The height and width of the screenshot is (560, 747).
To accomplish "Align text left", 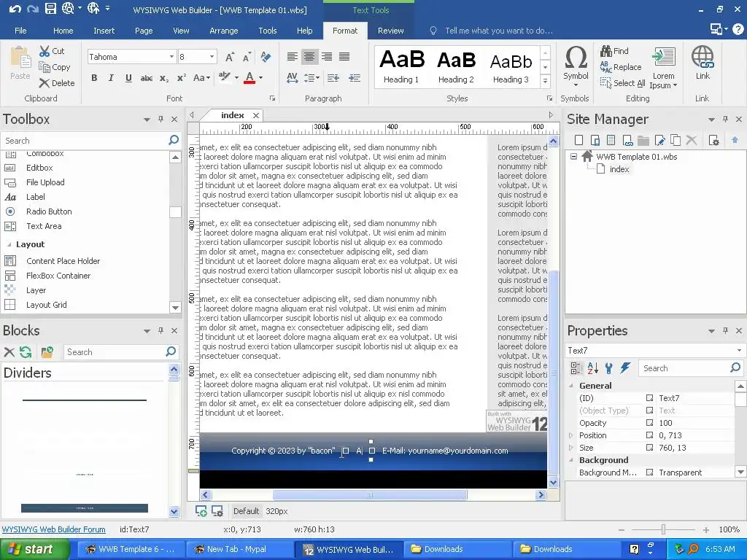I will pyautogui.click(x=292, y=57).
